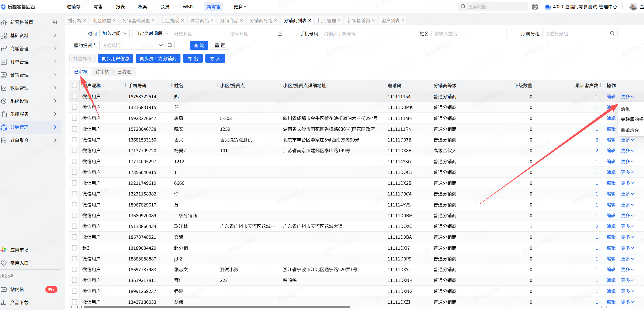Click 同步员工为分销商 button
This screenshot has height=310, width=644.
tap(158, 58)
